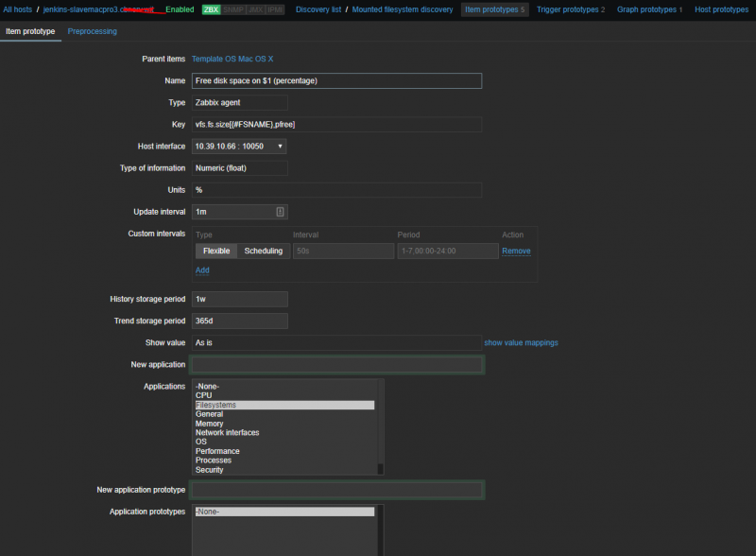
Task: Click the Applications list scrollbar
Action: point(381,426)
